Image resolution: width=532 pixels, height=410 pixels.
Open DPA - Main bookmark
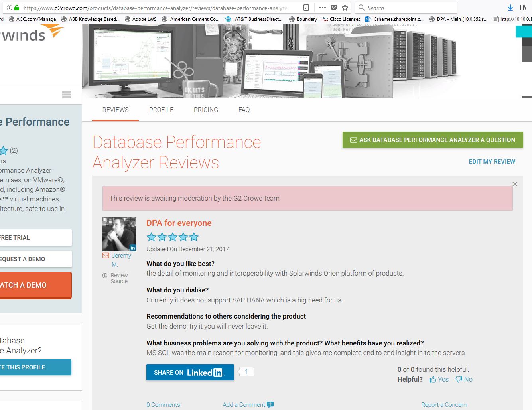click(x=458, y=19)
